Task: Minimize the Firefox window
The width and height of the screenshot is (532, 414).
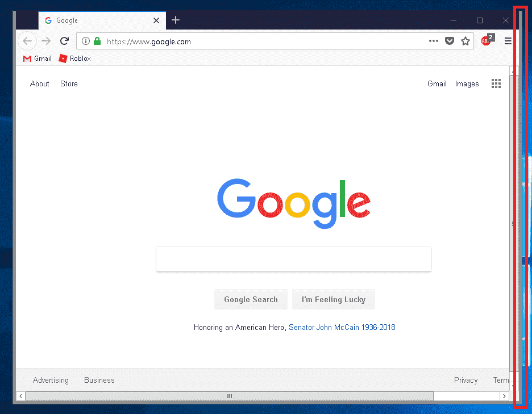Action: [x=454, y=20]
